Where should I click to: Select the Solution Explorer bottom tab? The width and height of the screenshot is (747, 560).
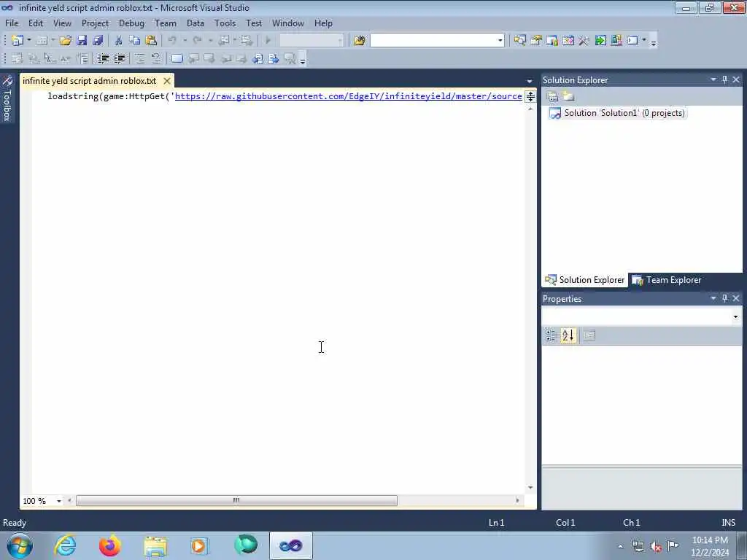[585, 280]
